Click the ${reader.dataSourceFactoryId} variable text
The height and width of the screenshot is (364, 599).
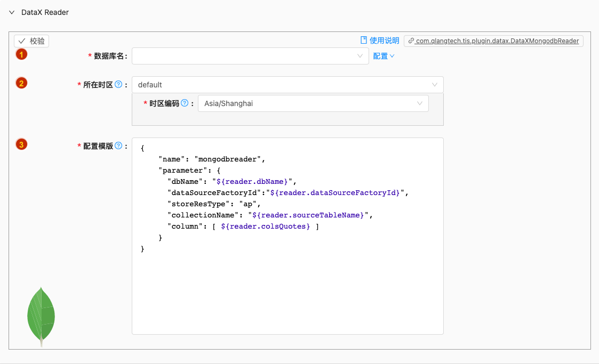tap(335, 193)
